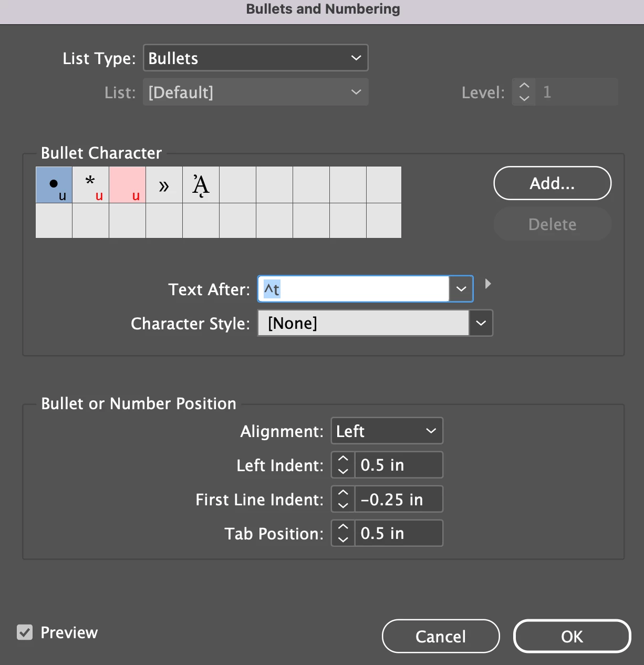
Task: Click the Add... button
Action: [x=553, y=183]
